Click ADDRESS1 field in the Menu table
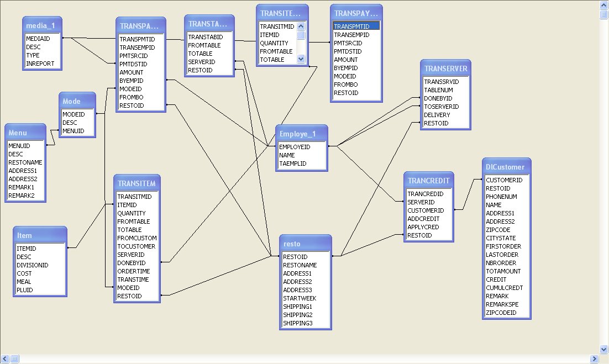Image resolution: width=609 pixels, height=364 pixels. 23,171
